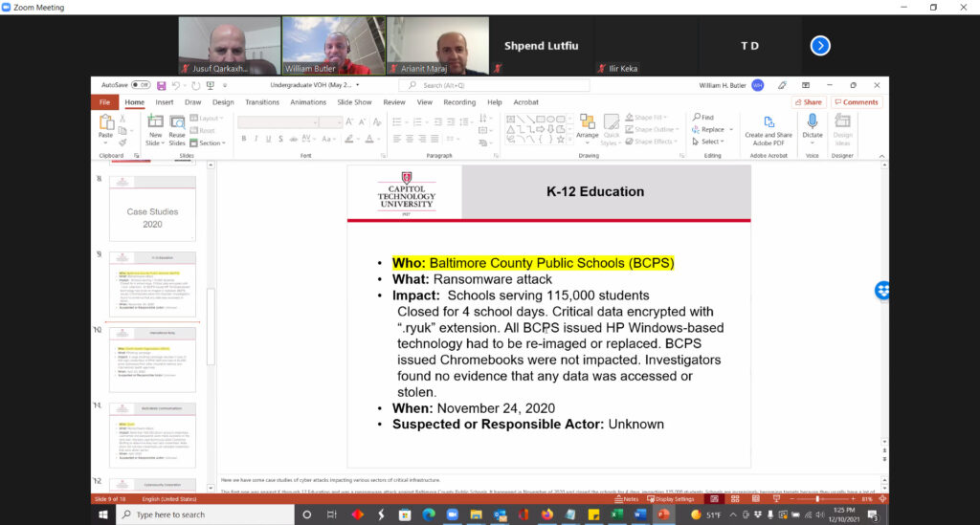Viewport: 980px width, 525px height.
Task: Open the Layout dropdown
Action: coord(207,118)
